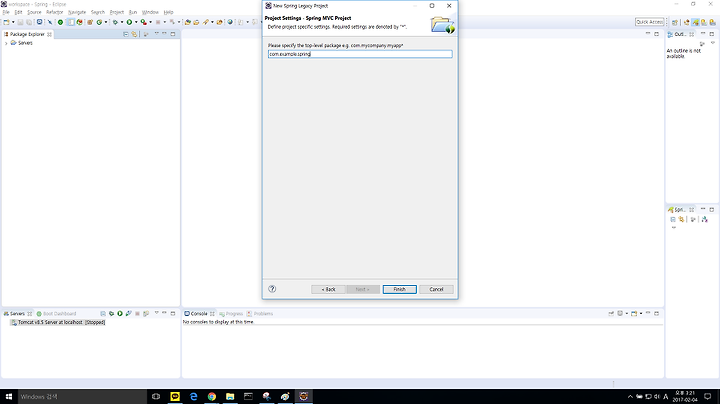Viewport: 720px width, 404px height.
Task: Click the Finish button
Action: 399,289
